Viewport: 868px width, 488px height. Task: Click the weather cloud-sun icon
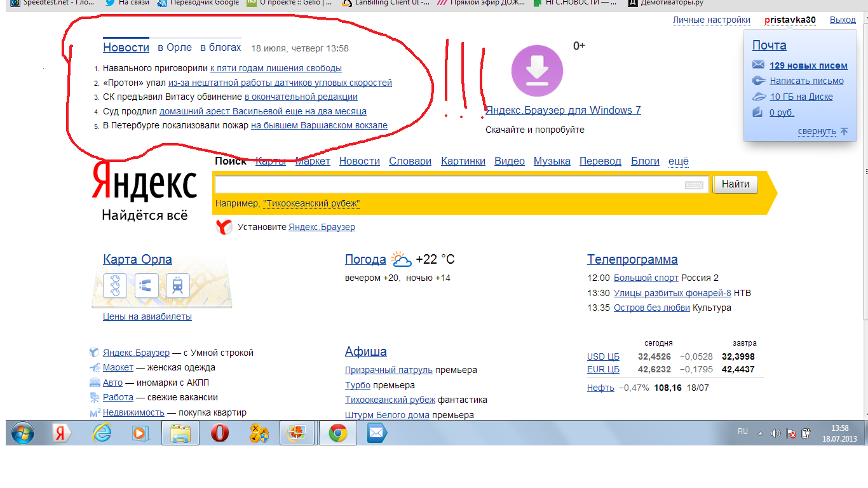point(401,259)
